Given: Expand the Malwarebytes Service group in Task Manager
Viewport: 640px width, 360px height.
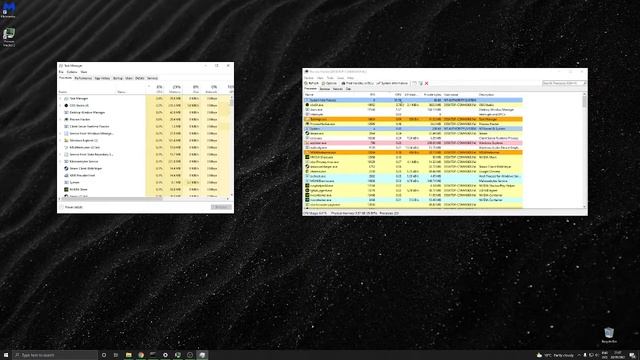Looking at the screenshot, I should point(61,161).
